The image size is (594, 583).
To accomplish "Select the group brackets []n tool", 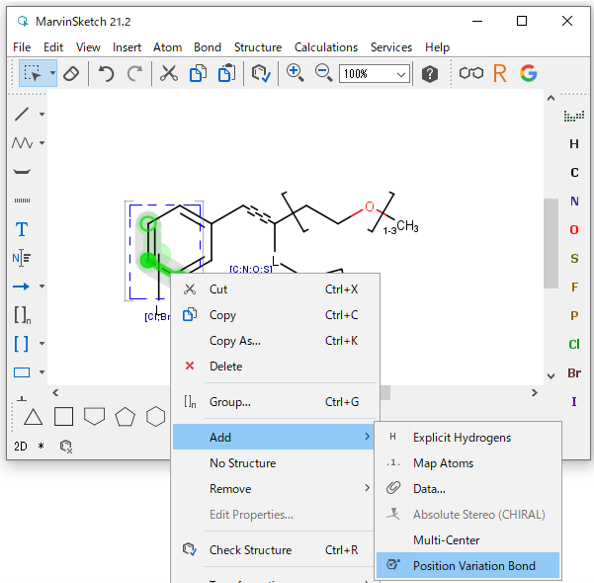I will [x=22, y=315].
